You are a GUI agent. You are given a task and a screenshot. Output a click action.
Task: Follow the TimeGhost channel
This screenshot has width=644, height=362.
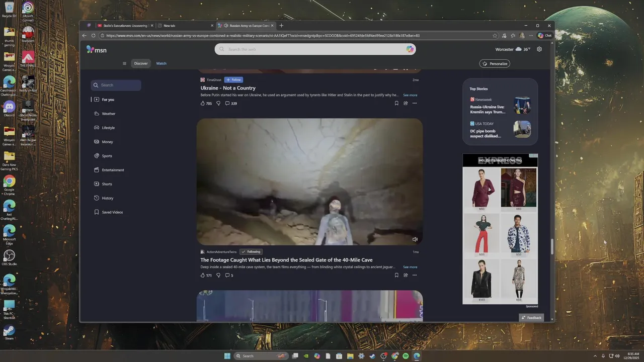[x=233, y=79]
